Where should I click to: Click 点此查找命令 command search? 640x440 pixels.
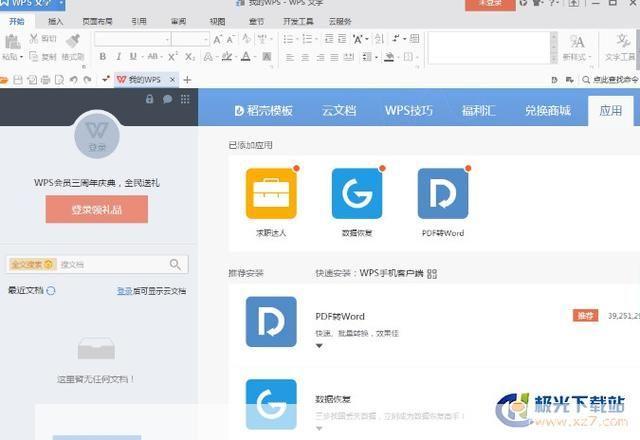[x=610, y=80]
